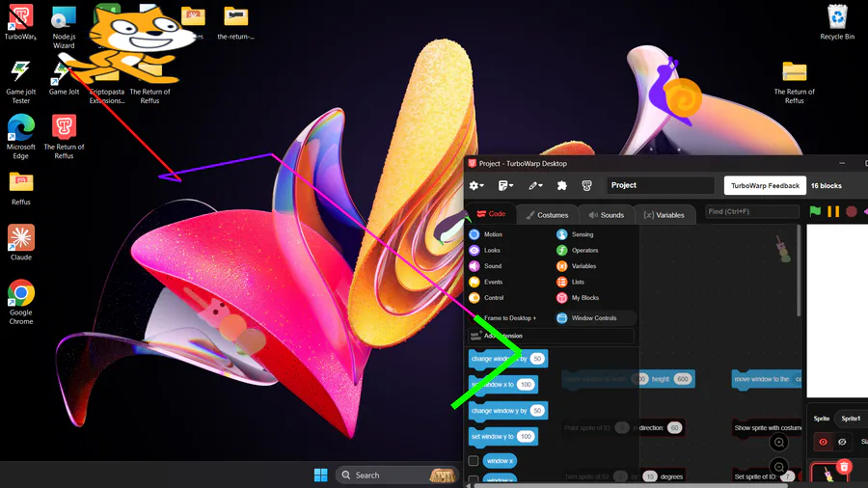Image resolution: width=868 pixels, height=488 pixels.
Task: Switch to the Code tab
Action: click(x=491, y=214)
